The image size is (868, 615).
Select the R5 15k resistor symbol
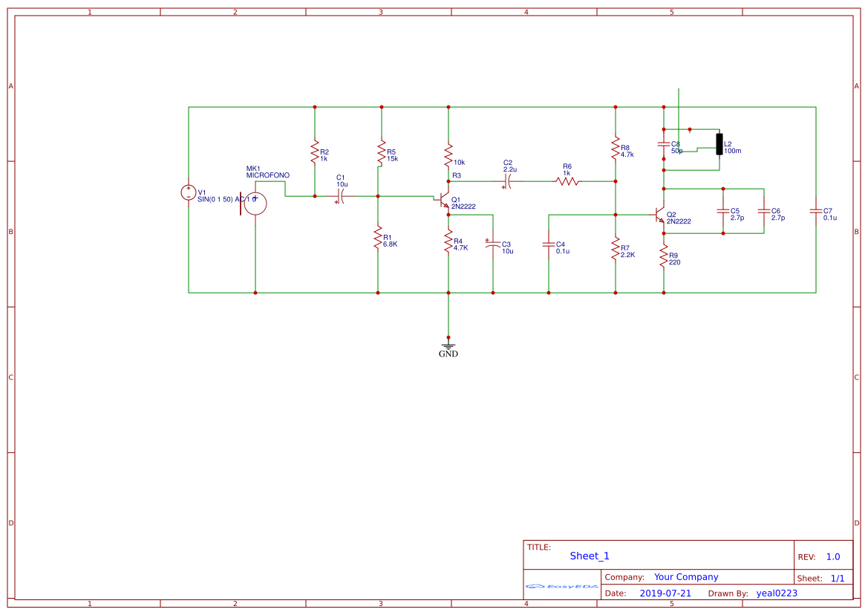(382, 152)
